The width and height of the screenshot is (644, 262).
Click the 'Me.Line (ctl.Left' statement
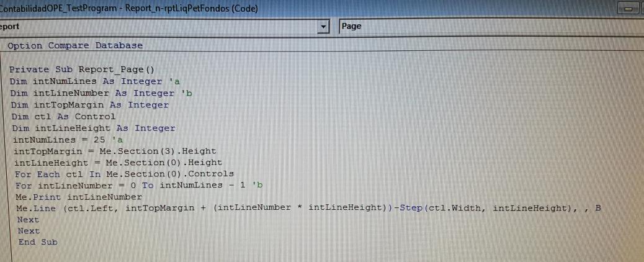tap(308, 208)
